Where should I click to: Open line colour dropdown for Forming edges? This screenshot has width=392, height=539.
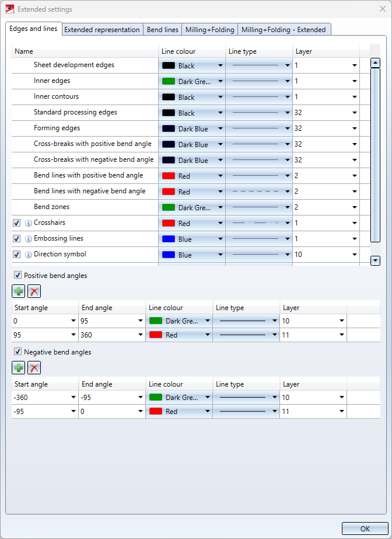click(220, 129)
